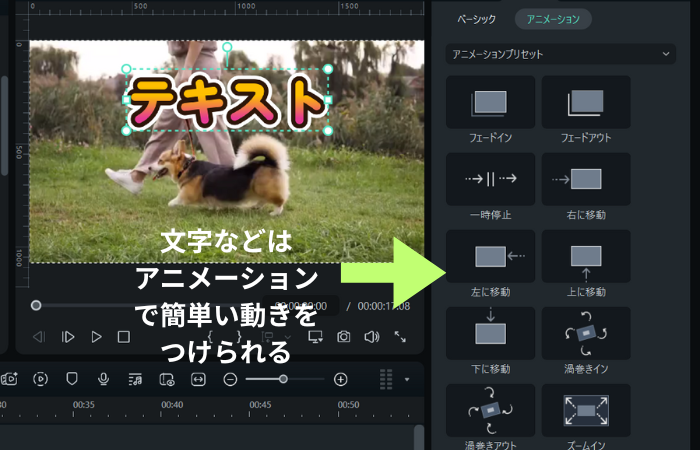The image size is (700, 450).
Task: Open the preview display monitor settings
Action: click(x=316, y=337)
